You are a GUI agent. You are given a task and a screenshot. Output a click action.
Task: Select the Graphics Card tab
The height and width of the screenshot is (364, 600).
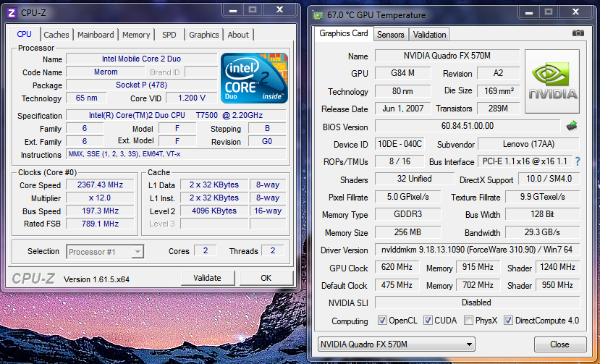click(344, 33)
